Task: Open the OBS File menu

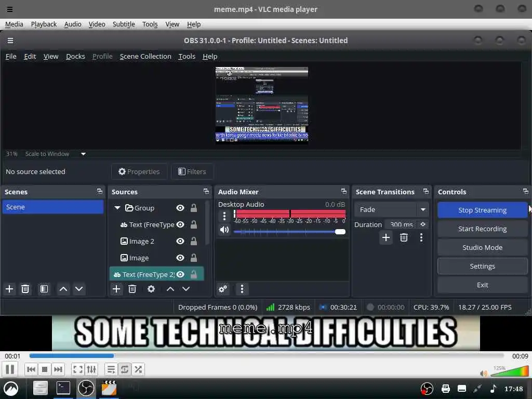Action: point(11,56)
